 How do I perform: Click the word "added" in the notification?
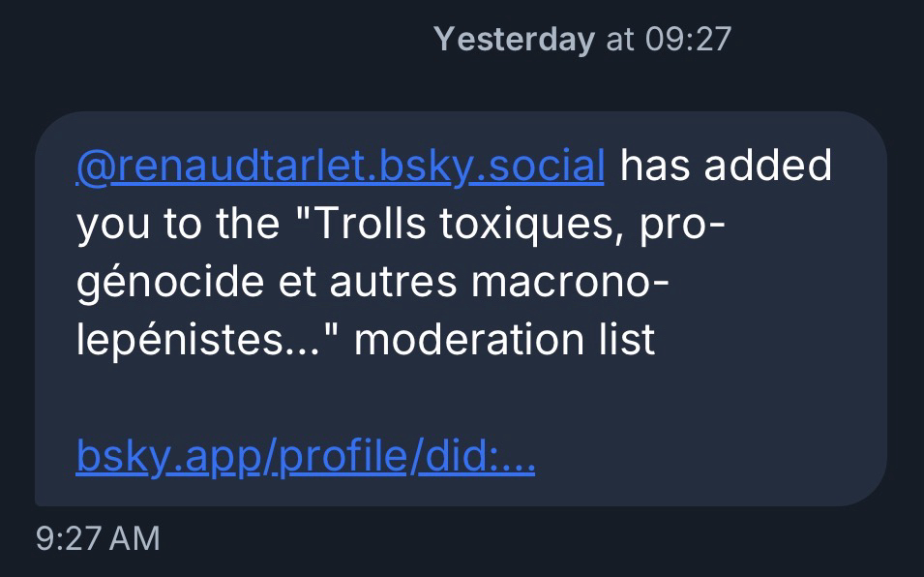click(x=767, y=167)
